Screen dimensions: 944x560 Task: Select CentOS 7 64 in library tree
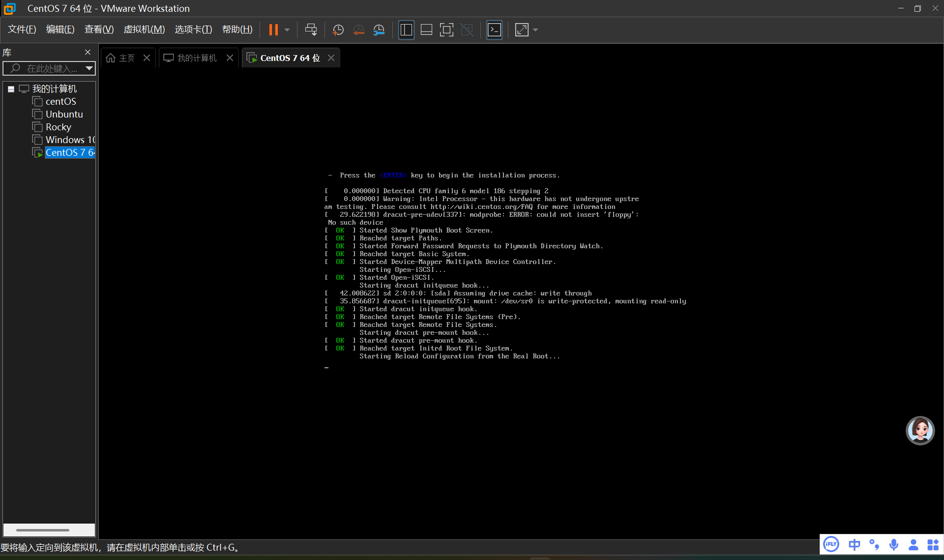pos(70,153)
